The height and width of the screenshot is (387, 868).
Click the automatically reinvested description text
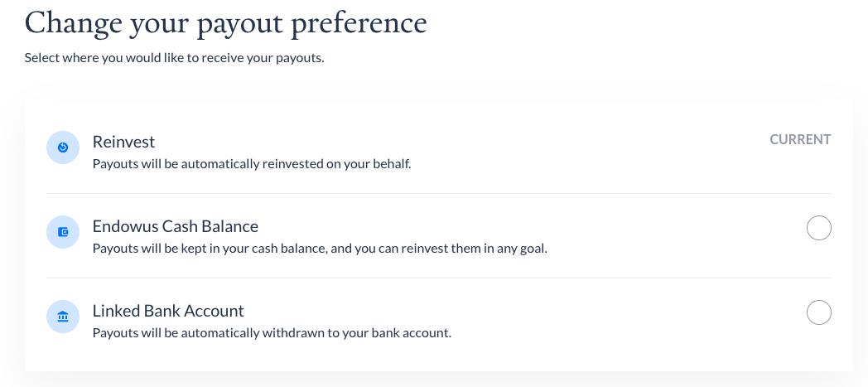click(252, 164)
